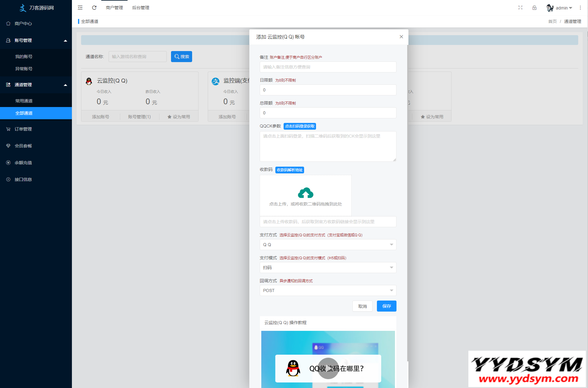The image size is (588, 388).
Task: Open 订单管理 in the sidebar
Action: [x=23, y=129]
